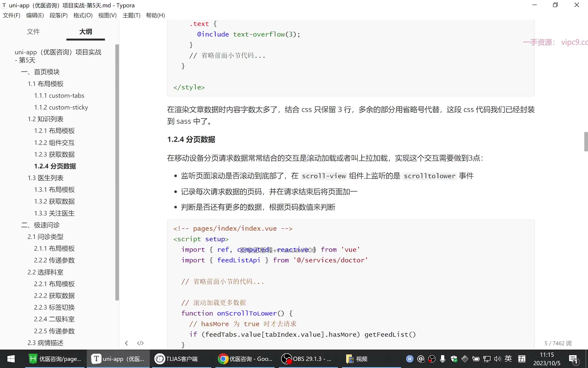
Task: Toggle source code mode icon
Action: coord(140,343)
